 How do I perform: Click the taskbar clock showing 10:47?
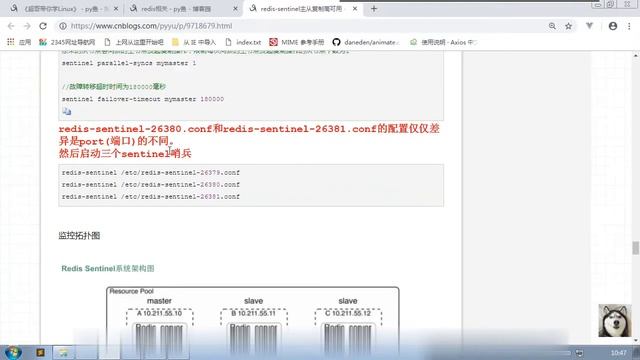pos(618,352)
